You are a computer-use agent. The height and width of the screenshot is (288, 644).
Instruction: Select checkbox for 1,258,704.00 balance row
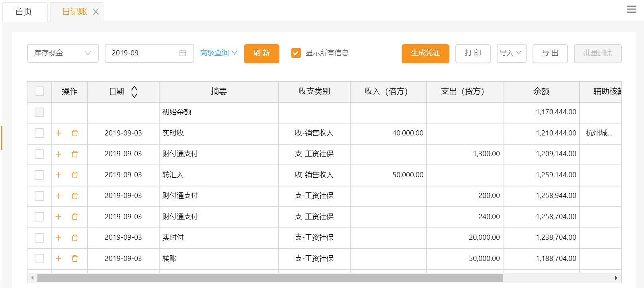coord(39,217)
